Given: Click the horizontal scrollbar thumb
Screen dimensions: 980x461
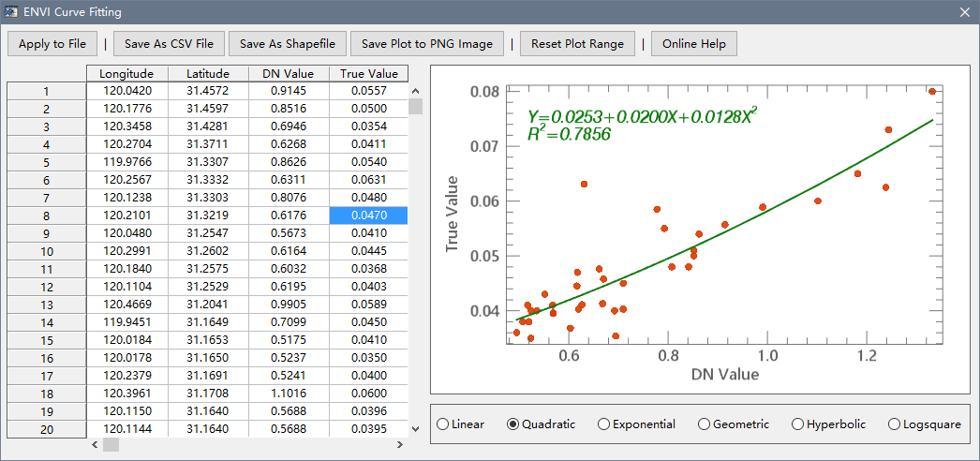Looking at the screenshot, I should 111,445.
